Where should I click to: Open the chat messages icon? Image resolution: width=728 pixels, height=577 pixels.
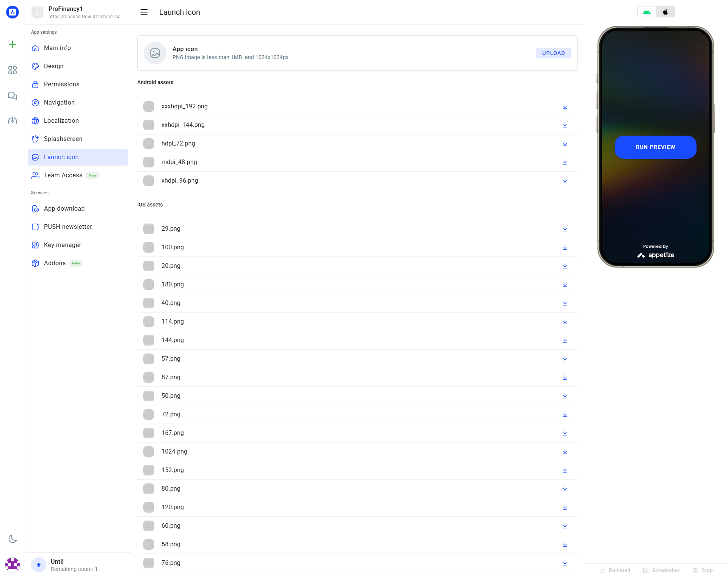(13, 95)
